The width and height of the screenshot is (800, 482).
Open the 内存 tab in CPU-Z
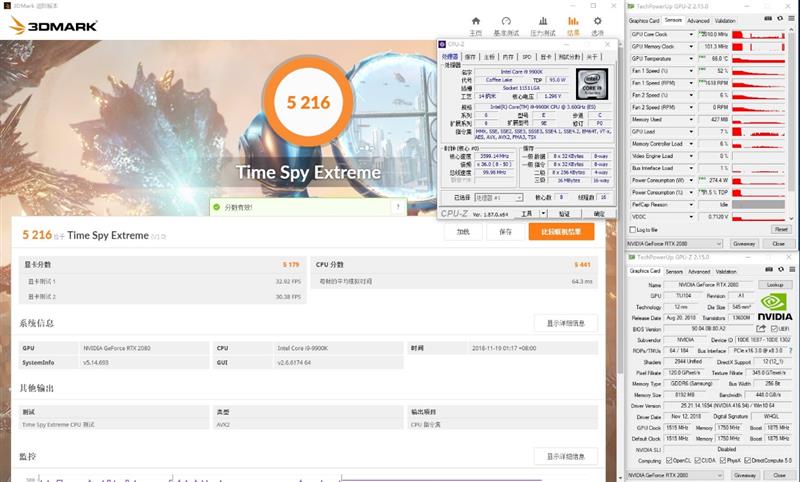point(508,57)
